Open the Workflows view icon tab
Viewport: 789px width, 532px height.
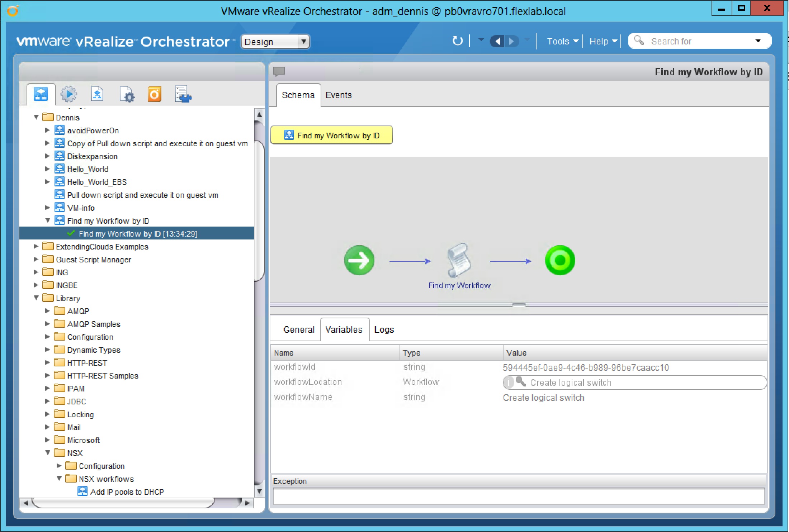(x=41, y=94)
